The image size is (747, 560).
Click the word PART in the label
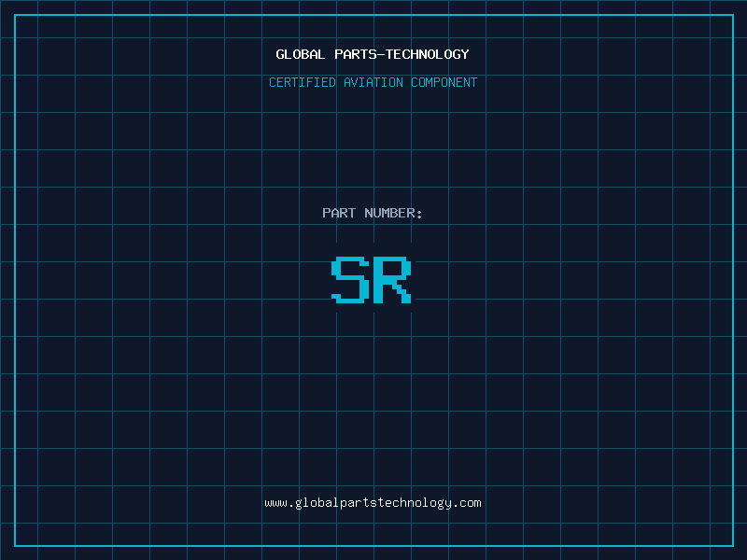[x=339, y=213]
